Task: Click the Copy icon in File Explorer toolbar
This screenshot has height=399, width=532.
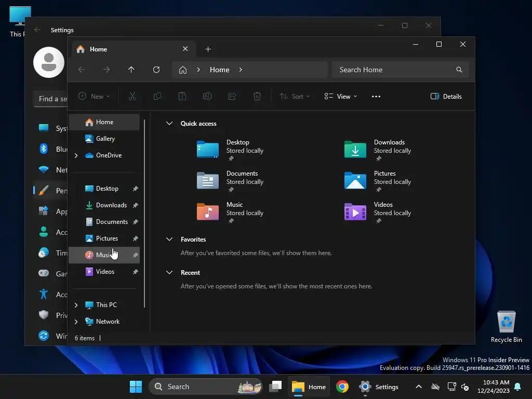Action: 157,96
